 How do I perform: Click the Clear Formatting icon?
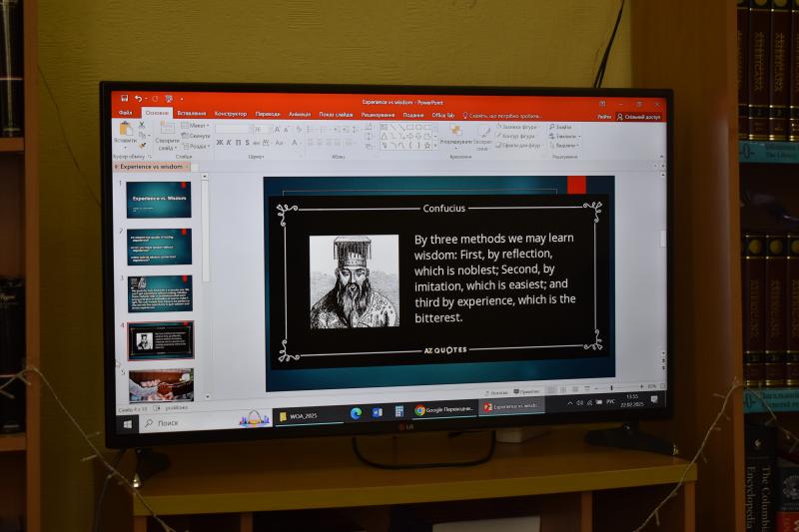point(299,131)
